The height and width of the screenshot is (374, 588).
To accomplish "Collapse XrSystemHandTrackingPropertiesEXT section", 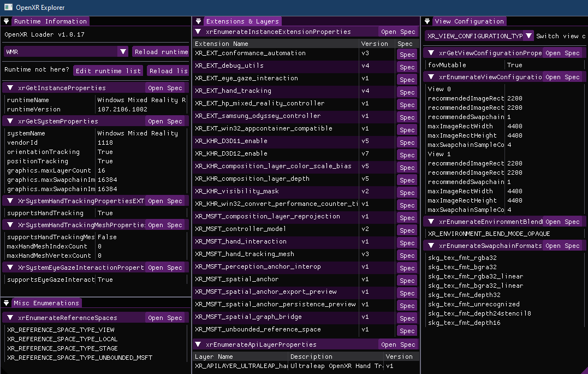I will pyautogui.click(x=10, y=201).
